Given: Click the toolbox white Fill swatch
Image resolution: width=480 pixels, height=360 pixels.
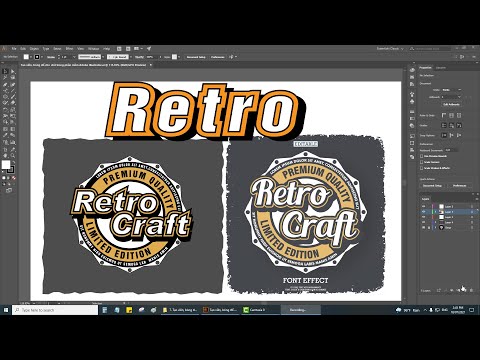Looking at the screenshot, I should tap(6, 165).
